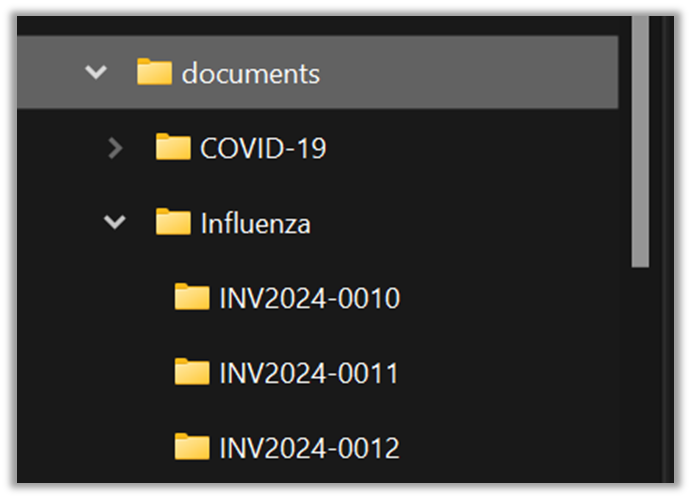Open the INV2024-0011 folder label

click(309, 373)
